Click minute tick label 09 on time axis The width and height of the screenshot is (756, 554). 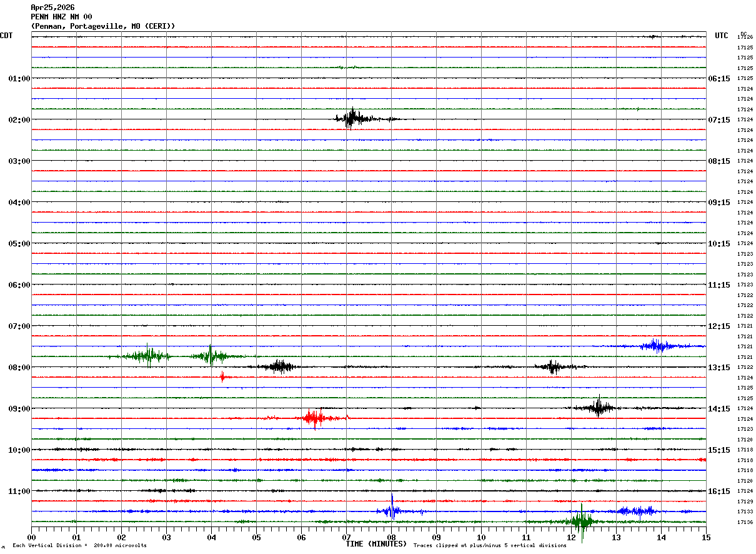tap(436, 538)
